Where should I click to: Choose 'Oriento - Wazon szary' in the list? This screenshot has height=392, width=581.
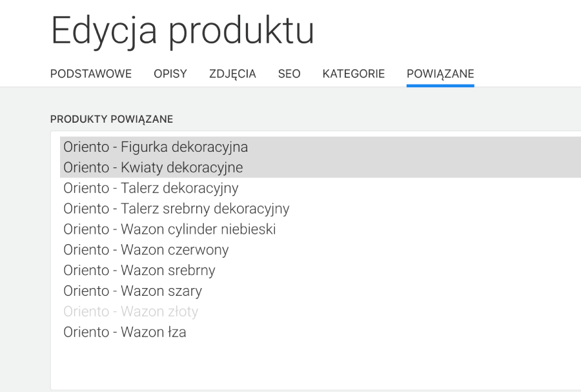point(133,291)
